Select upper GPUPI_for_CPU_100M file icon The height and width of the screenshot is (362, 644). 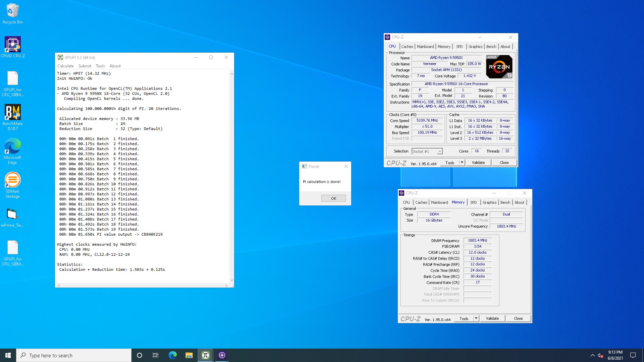point(13,84)
